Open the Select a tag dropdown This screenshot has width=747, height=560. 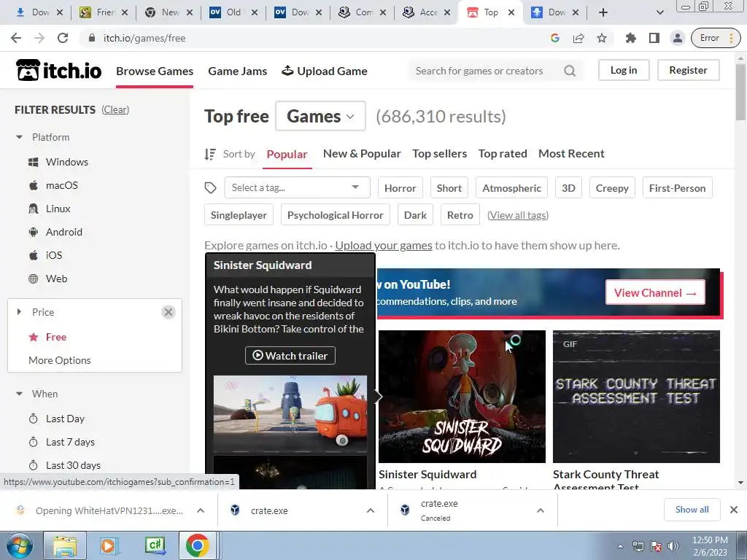[298, 187]
